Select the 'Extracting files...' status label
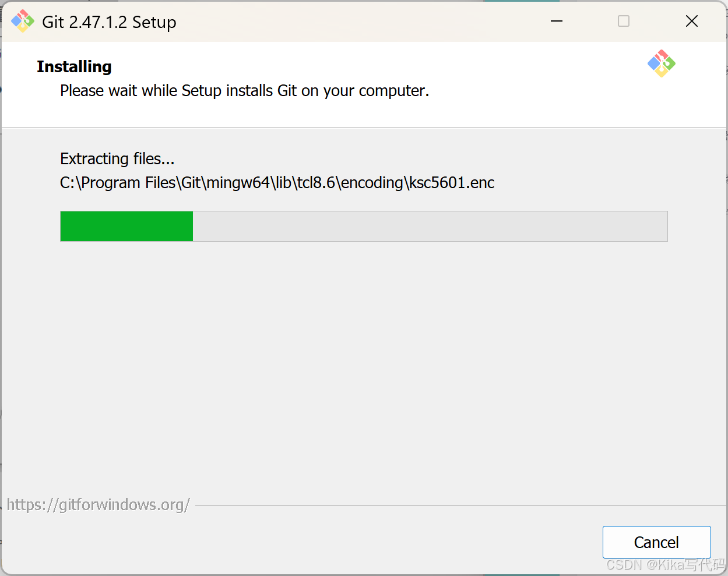 (117, 158)
